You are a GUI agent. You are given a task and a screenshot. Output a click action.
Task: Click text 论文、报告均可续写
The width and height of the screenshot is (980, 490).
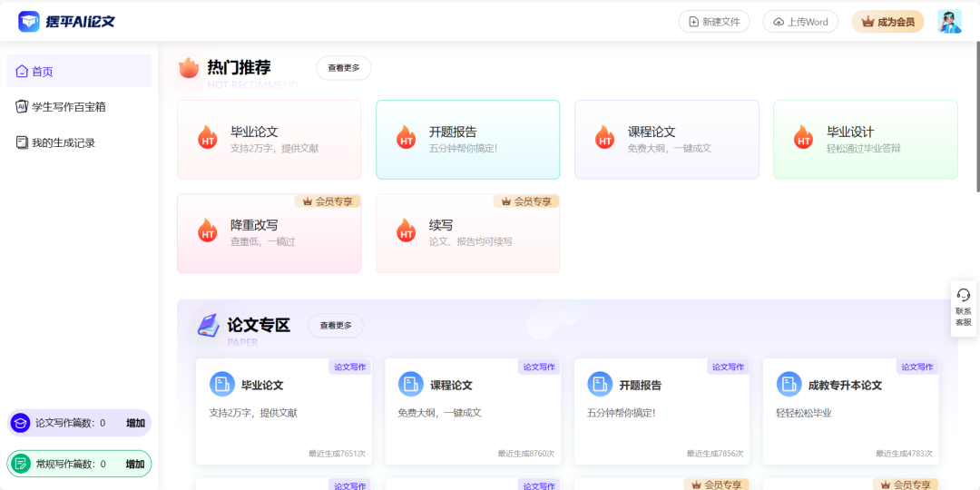pyautogui.click(x=471, y=242)
